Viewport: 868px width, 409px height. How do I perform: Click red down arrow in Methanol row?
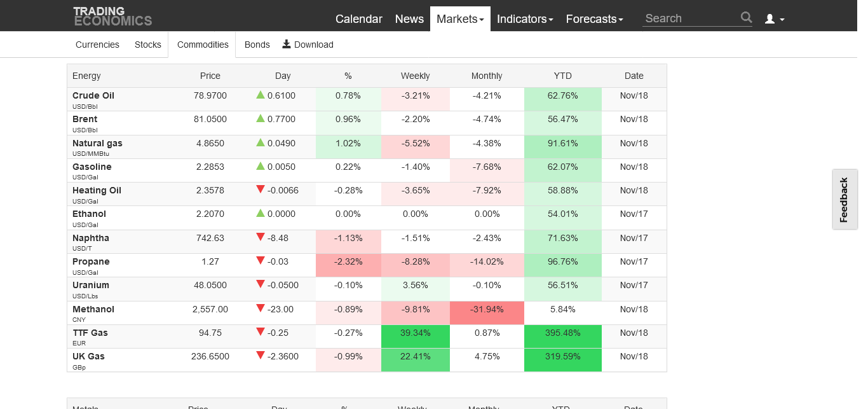pos(261,308)
